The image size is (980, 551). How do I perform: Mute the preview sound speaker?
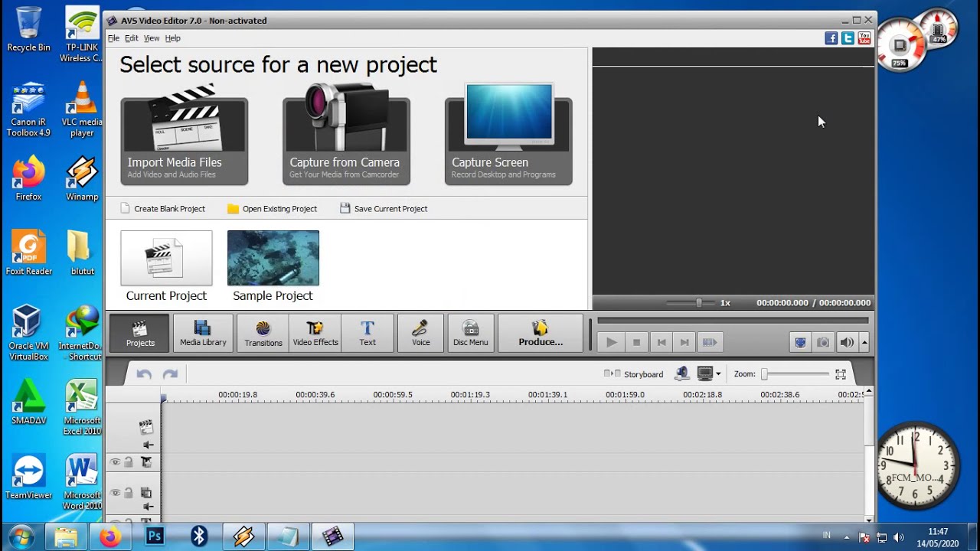click(847, 342)
